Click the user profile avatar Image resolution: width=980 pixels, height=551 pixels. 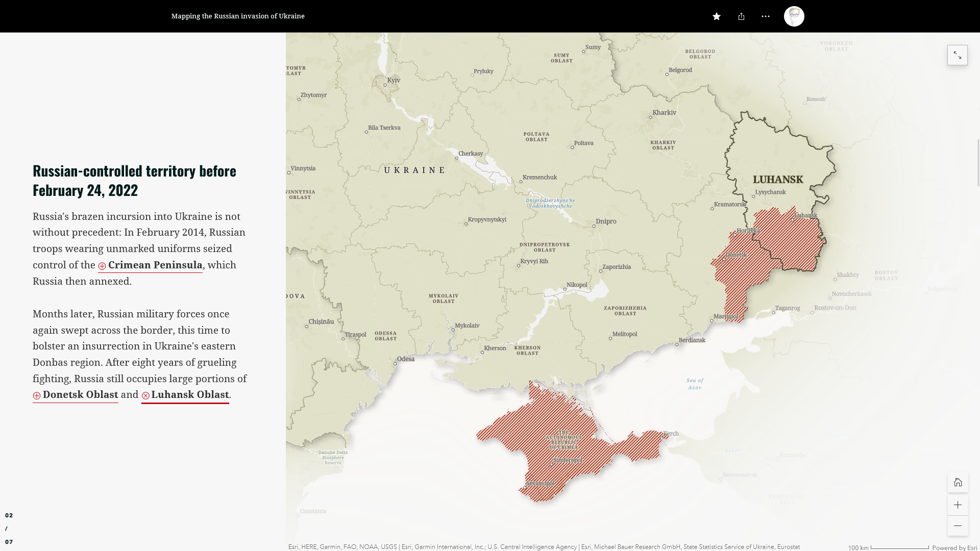pos(794,16)
